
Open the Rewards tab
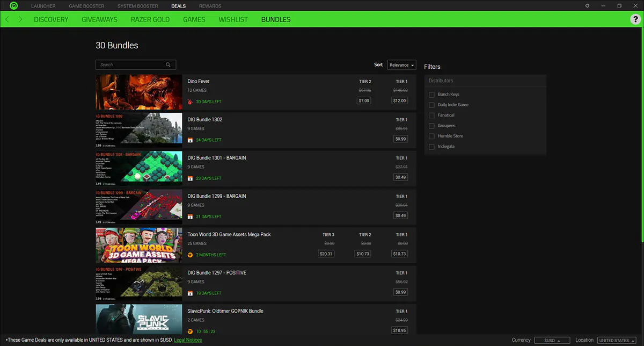(x=210, y=6)
